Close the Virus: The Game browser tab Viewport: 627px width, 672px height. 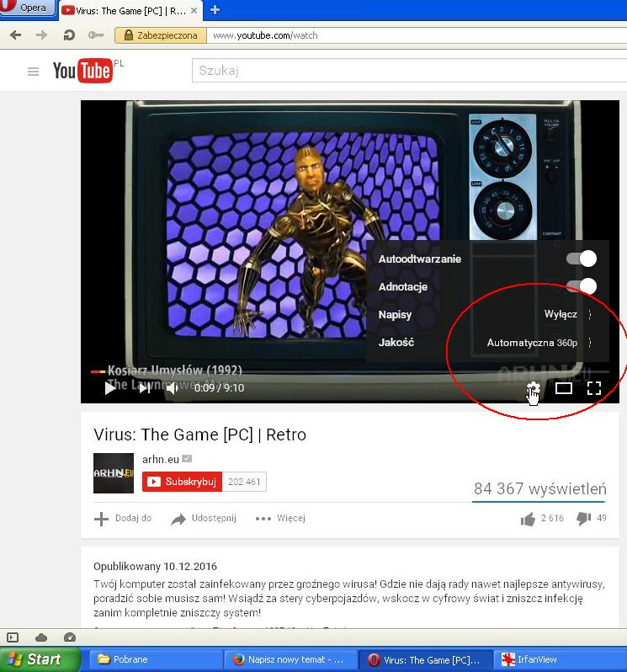click(194, 11)
